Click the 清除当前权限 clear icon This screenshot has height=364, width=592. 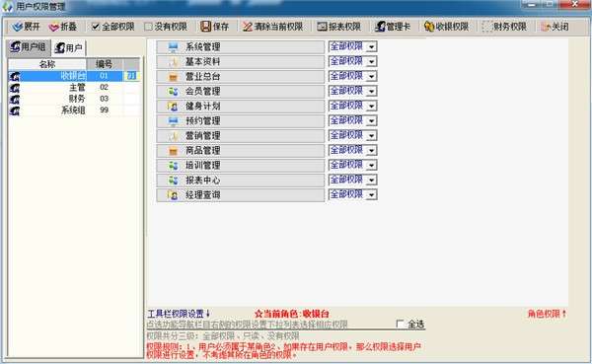[248, 27]
